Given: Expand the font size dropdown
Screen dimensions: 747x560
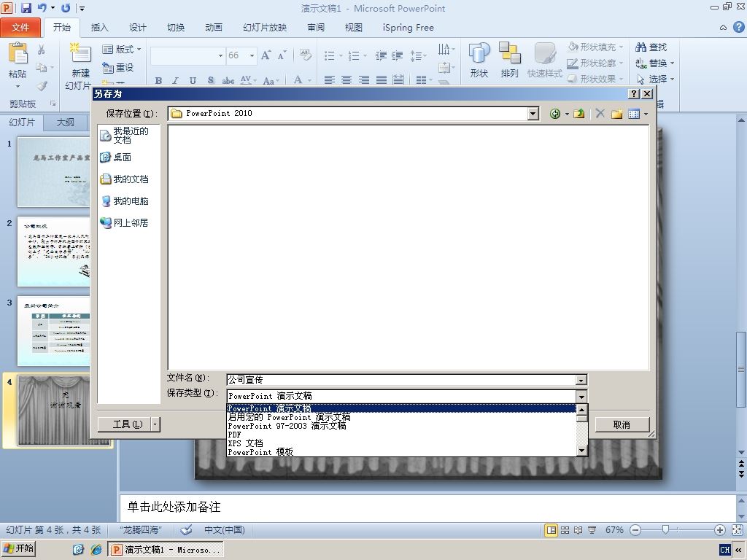Looking at the screenshot, I should click(x=252, y=55).
